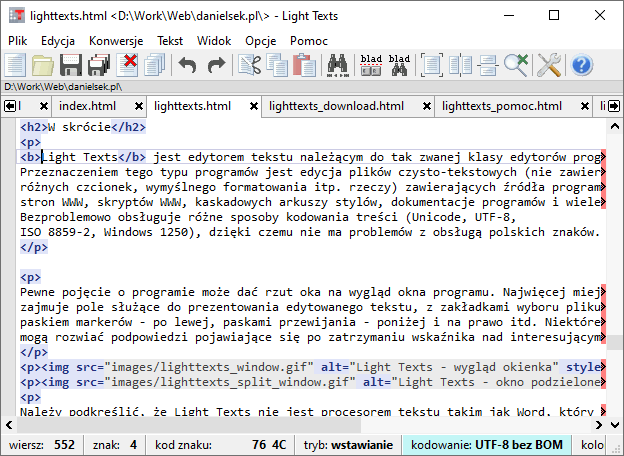Switch to the lighttexts_download.html tab
Image resolution: width=624 pixels, height=456 pixels.
coord(336,106)
